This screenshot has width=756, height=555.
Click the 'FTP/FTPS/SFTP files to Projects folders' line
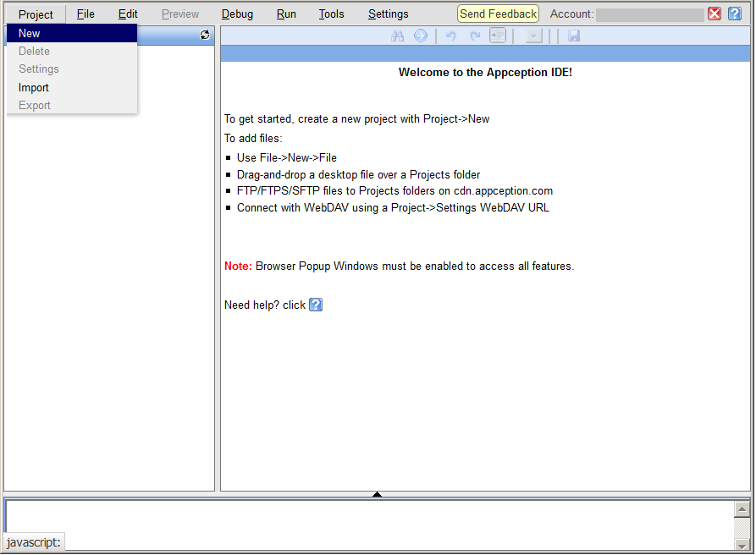tap(395, 191)
